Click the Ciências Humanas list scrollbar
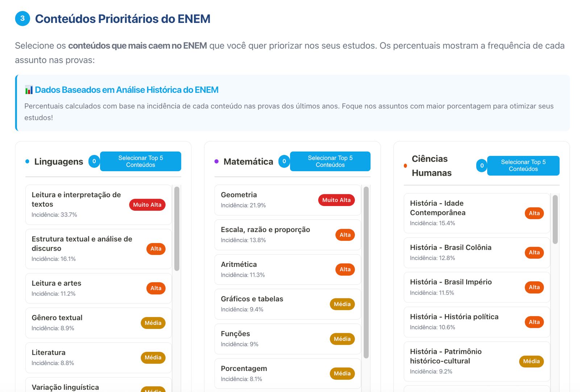 coord(555,219)
